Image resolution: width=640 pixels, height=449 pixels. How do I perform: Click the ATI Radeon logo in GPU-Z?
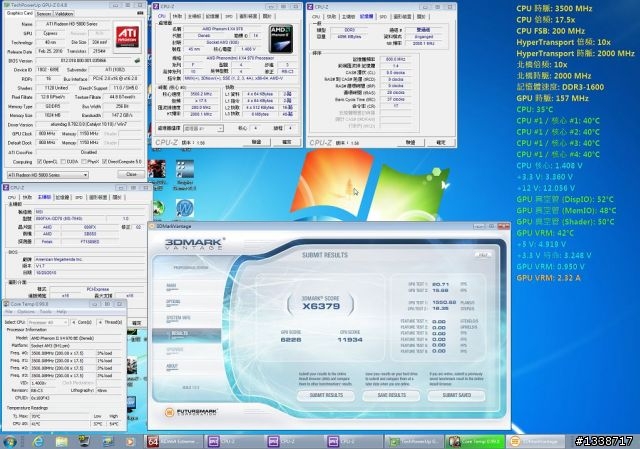click(127, 37)
